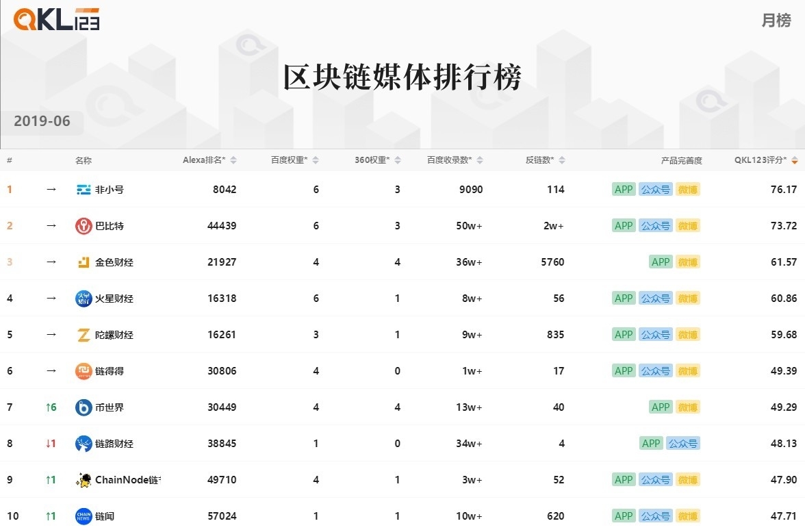
Task: Open the 火星财经 blue logo icon
Action: [84, 299]
